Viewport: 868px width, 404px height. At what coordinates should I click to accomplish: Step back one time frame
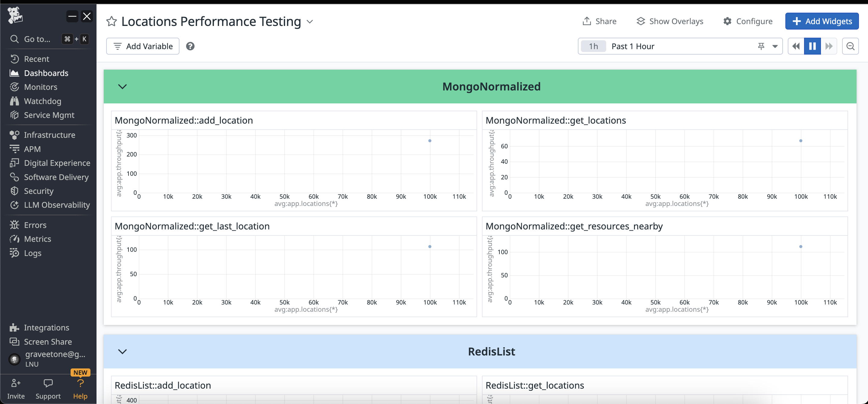click(796, 46)
